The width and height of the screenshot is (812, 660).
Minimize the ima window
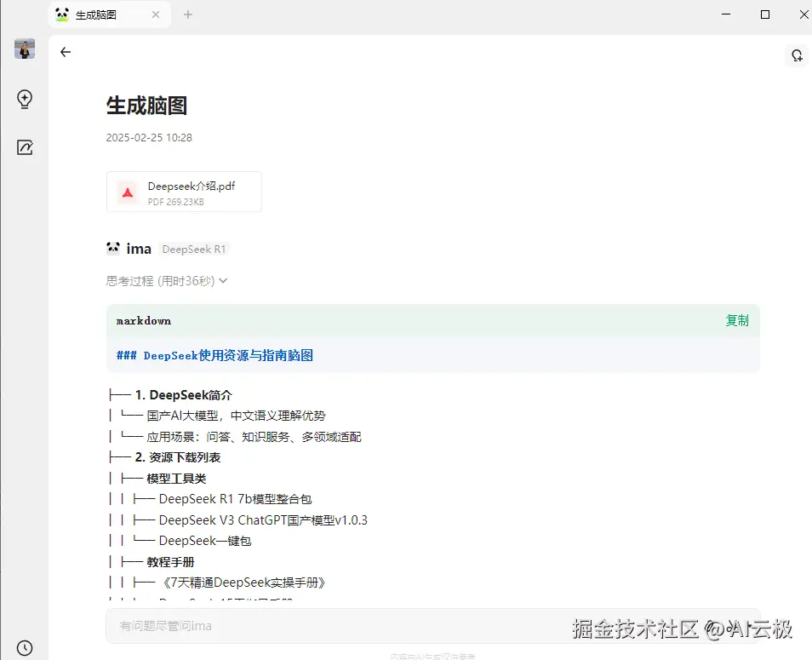(726, 14)
